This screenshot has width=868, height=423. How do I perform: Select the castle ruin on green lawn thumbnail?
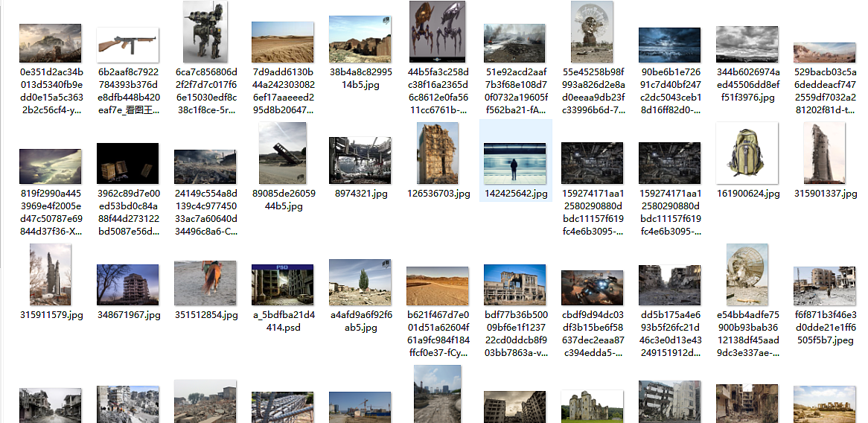pos(592,407)
